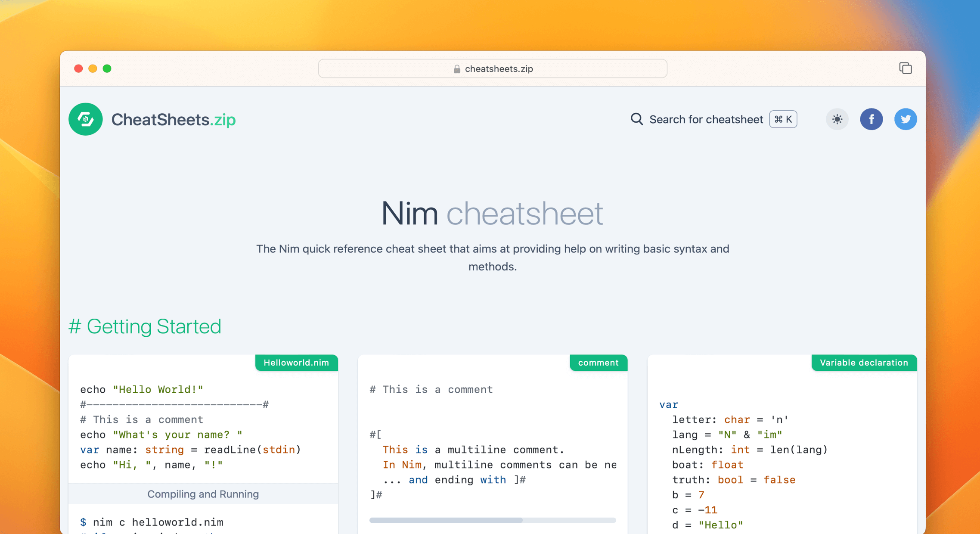Open the CheatSheets.zip logo icon
The height and width of the screenshot is (534, 980).
(x=85, y=119)
